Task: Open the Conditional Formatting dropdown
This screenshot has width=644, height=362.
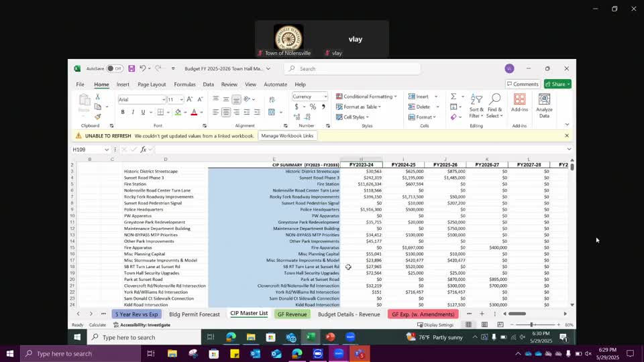Action: pyautogui.click(x=366, y=97)
